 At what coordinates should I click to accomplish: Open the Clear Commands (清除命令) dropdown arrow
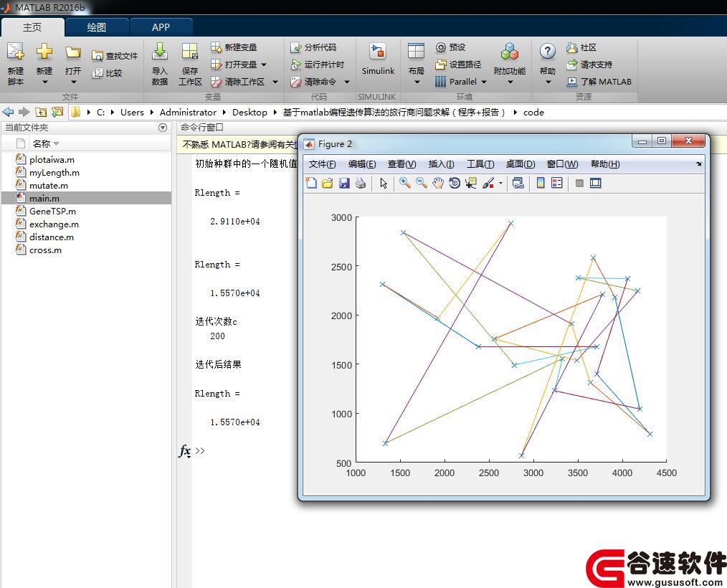tap(347, 82)
